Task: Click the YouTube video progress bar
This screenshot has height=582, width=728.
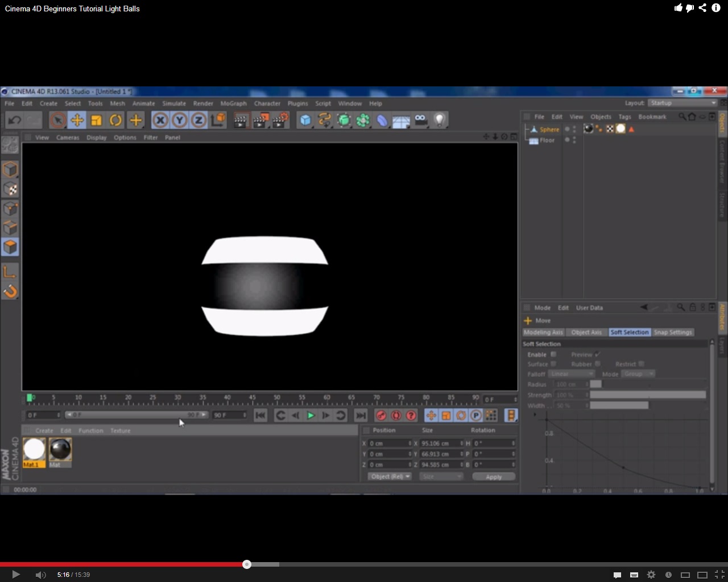Action: [364, 564]
